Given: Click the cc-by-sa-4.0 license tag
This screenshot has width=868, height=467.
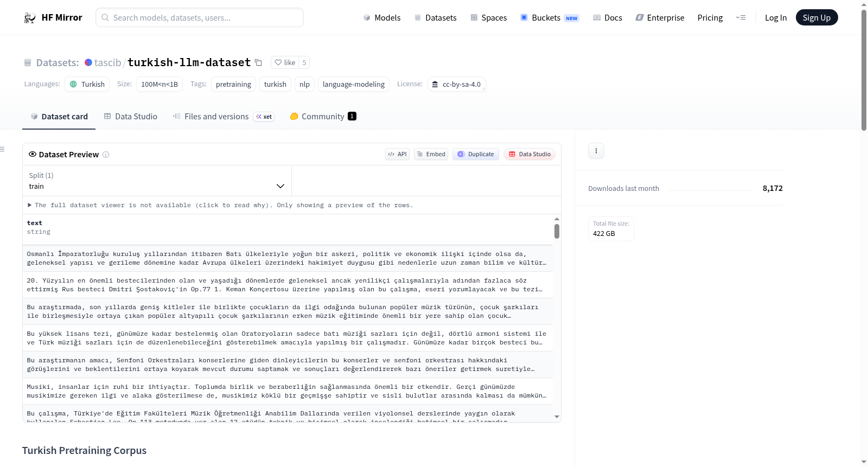Looking at the screenshot, I should pyautogui.click(x=456, y=84).
